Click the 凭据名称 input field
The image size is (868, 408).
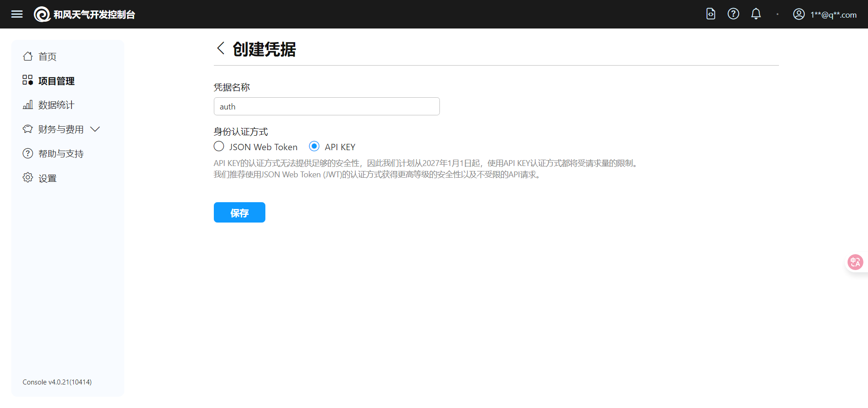(326, 107)
